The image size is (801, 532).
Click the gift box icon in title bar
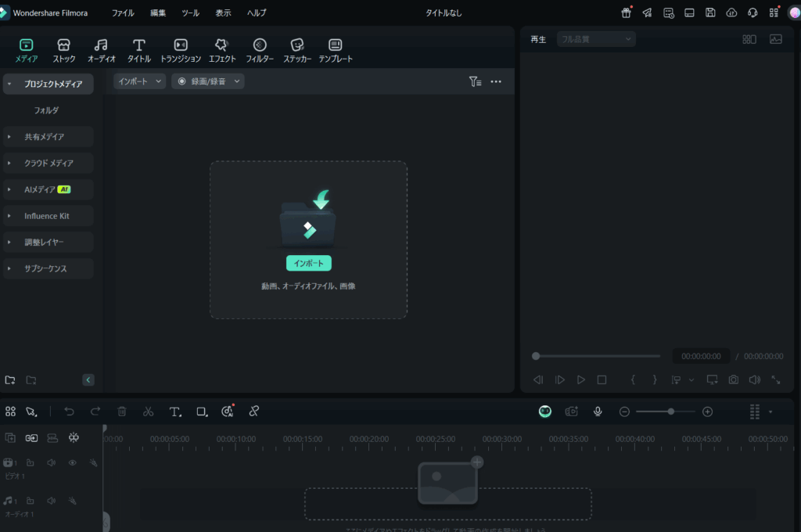(x=627, y=13)
